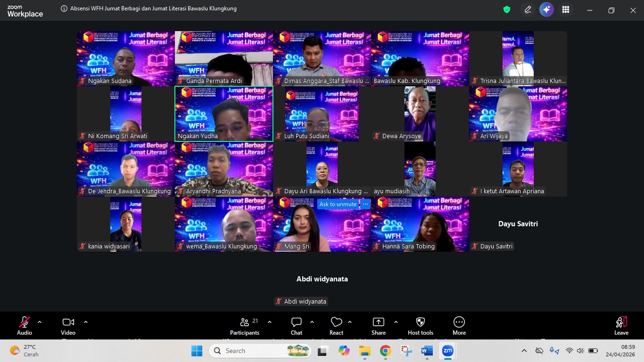Expand the Video options arrow

(86, 322)
